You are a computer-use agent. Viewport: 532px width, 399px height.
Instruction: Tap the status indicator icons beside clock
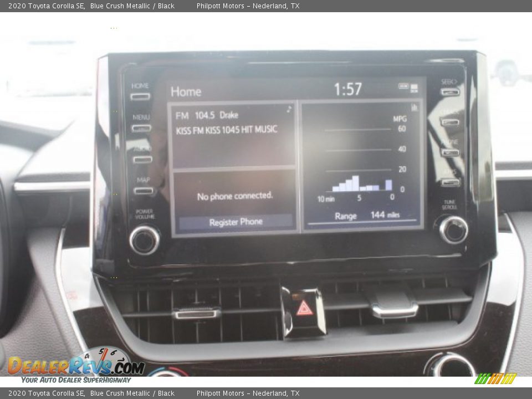pos(408,88)
